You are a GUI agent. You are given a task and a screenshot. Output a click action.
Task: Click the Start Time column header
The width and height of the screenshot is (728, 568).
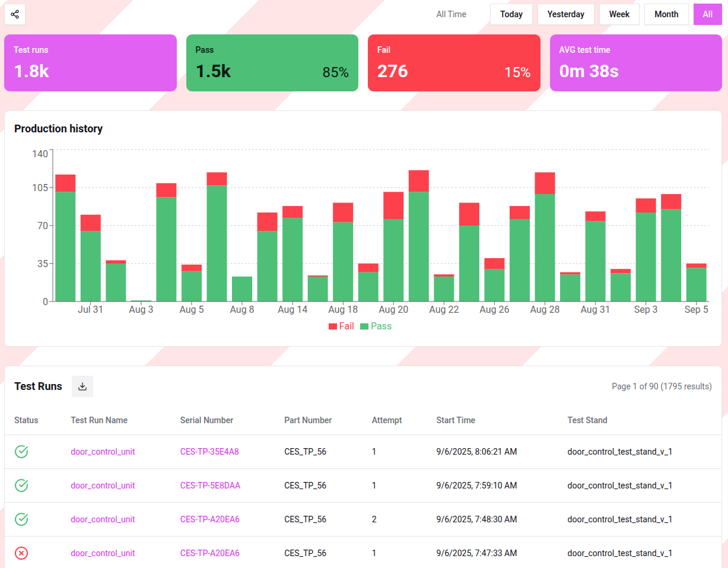[455, 420]
